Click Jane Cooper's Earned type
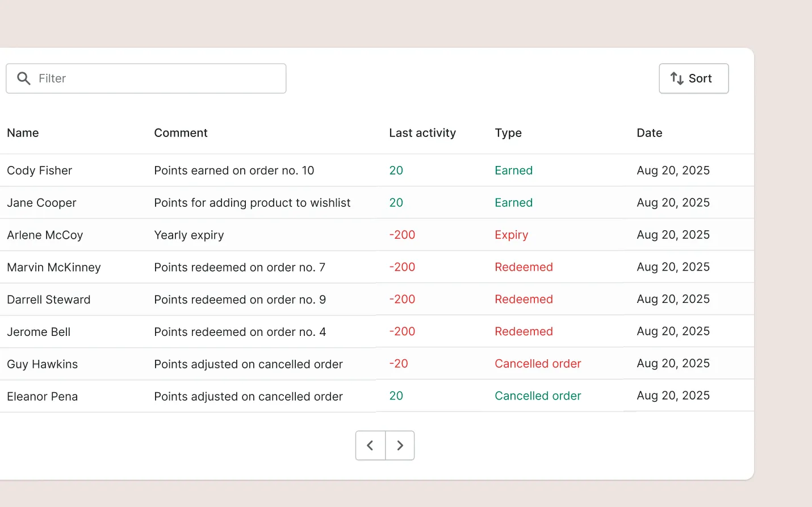 click(x=514, y=203)
